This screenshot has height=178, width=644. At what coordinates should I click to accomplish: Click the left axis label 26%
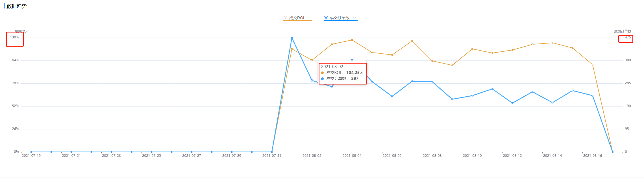(x=16, y=129)
